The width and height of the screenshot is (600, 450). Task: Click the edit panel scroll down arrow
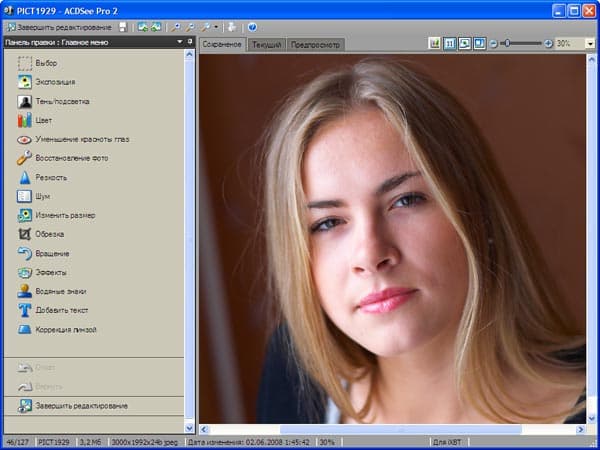[189, 428]
